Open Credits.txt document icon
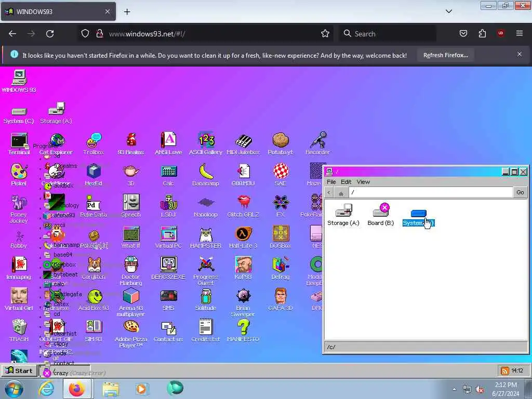Screen dimensions: 532x399 pos(206,330)
